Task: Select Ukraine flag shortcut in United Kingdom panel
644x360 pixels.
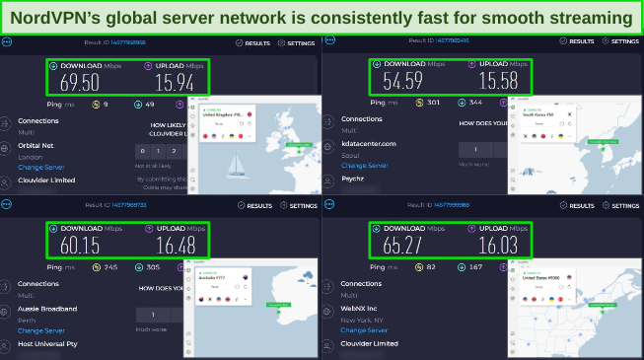Action: (232, 136)
